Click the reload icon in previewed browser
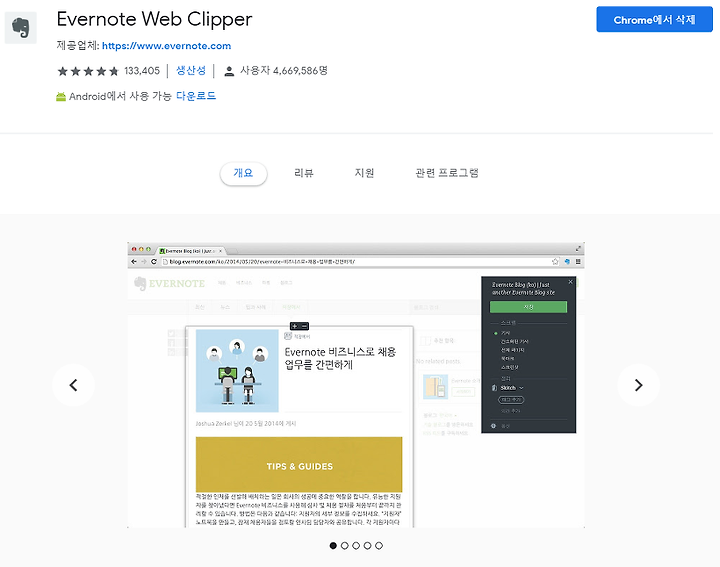This screenshot has height=567, width=720. (154, 262)
